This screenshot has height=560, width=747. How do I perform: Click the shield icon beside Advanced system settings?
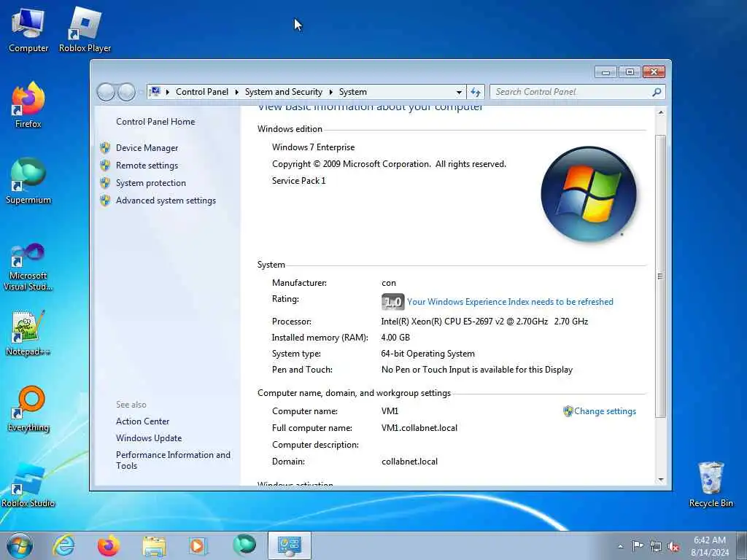105,201
